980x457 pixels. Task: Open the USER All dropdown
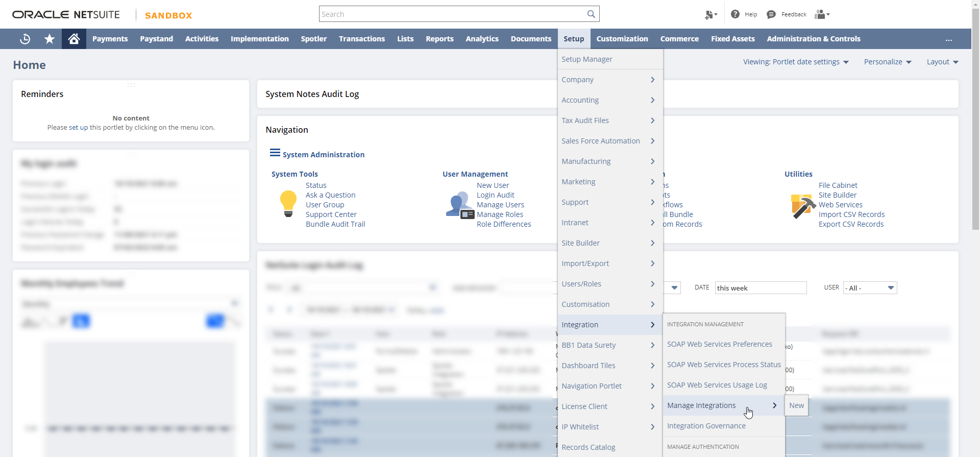(x=870, y=288)
